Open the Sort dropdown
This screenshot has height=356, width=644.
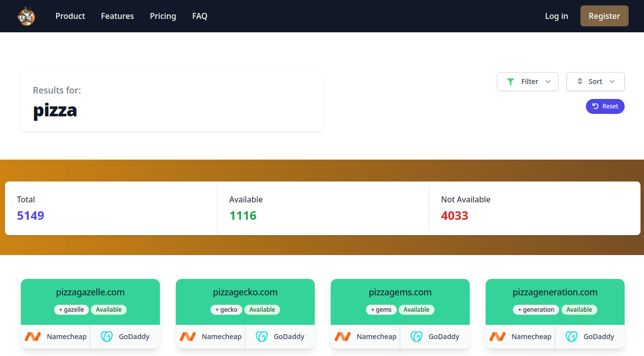tap(595, 82)
